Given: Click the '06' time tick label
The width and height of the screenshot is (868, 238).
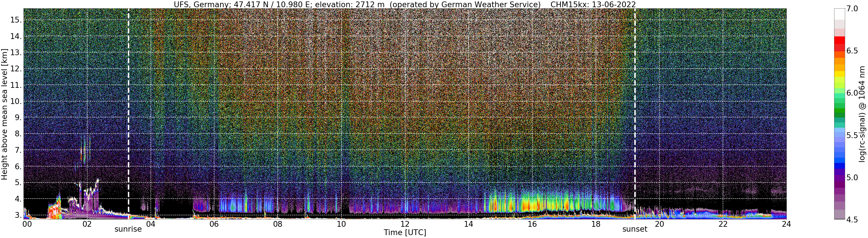Looking at the screenshot, I should click(214, 224).
